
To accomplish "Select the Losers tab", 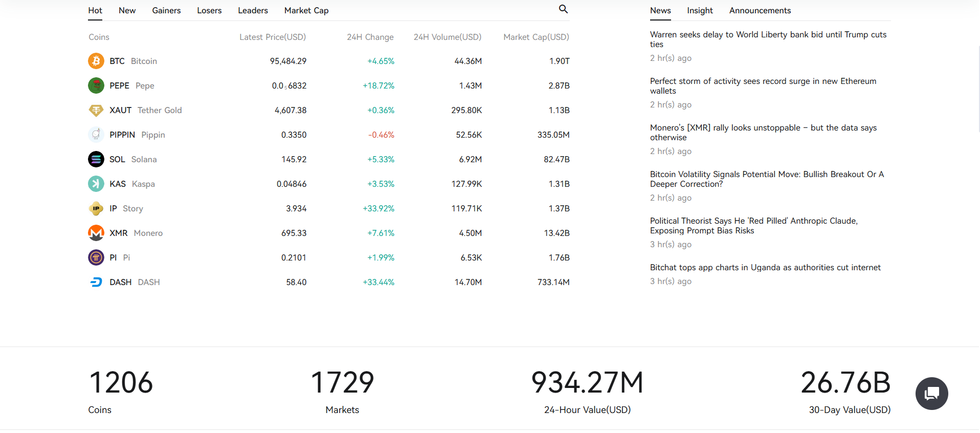I will pos(209,11).
